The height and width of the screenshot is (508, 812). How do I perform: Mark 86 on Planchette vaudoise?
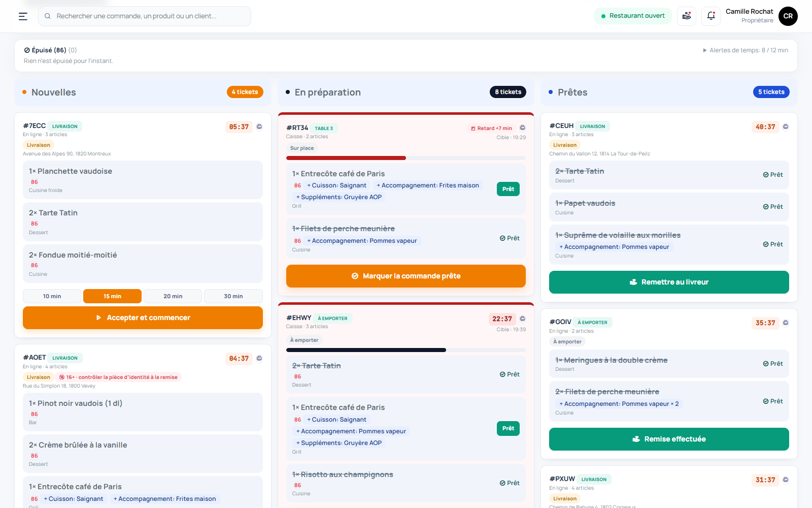click(x=35, y=182)
